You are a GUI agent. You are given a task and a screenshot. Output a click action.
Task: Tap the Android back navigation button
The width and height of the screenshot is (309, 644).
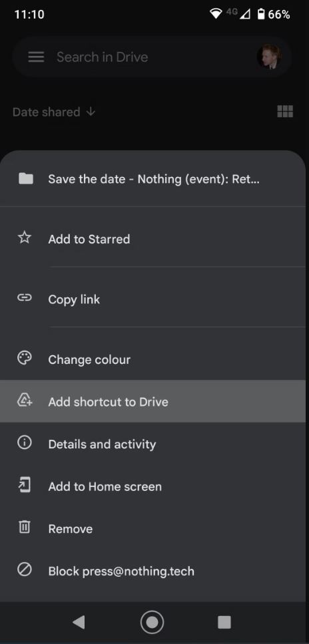[x=79, y=622]
